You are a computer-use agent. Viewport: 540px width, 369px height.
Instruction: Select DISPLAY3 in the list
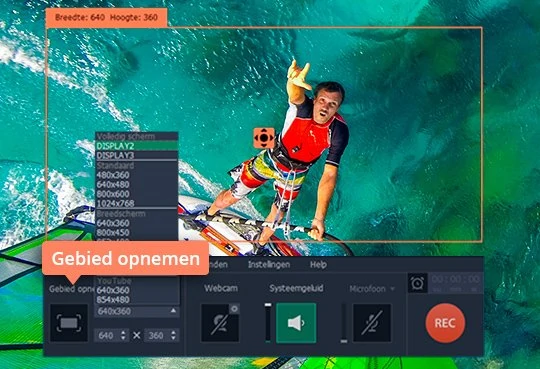click(137, 155)
